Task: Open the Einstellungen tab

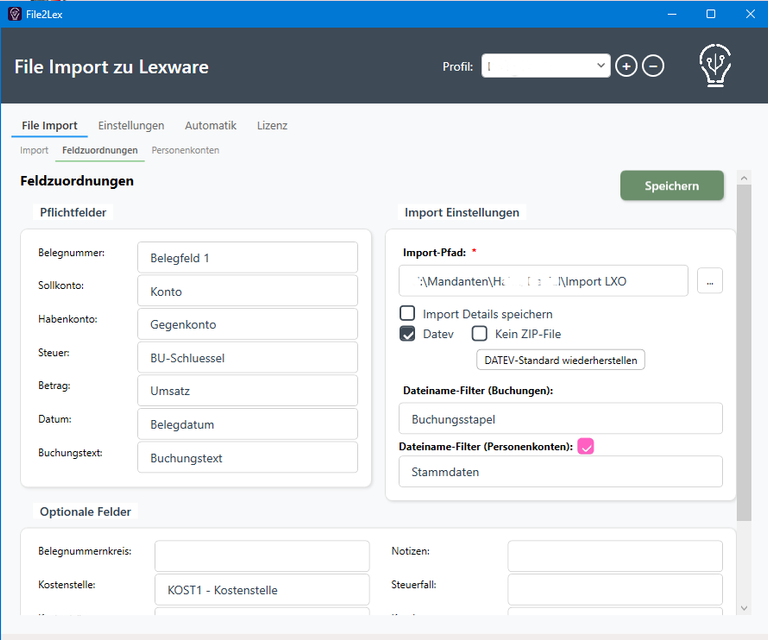Action: click(131, 126)
